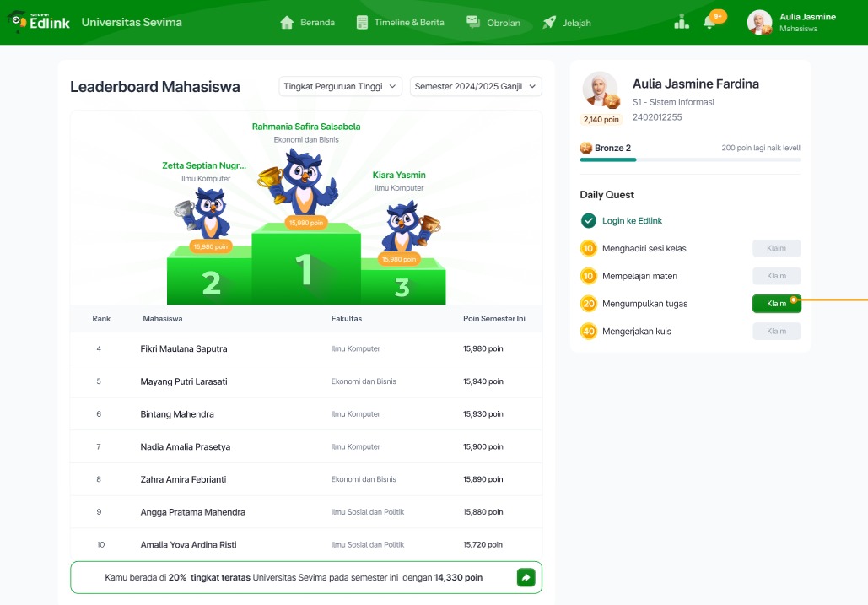This screenshot has height=605, width=868.
Task: Click the Edlink logo icon
Action: pos(18,23)
